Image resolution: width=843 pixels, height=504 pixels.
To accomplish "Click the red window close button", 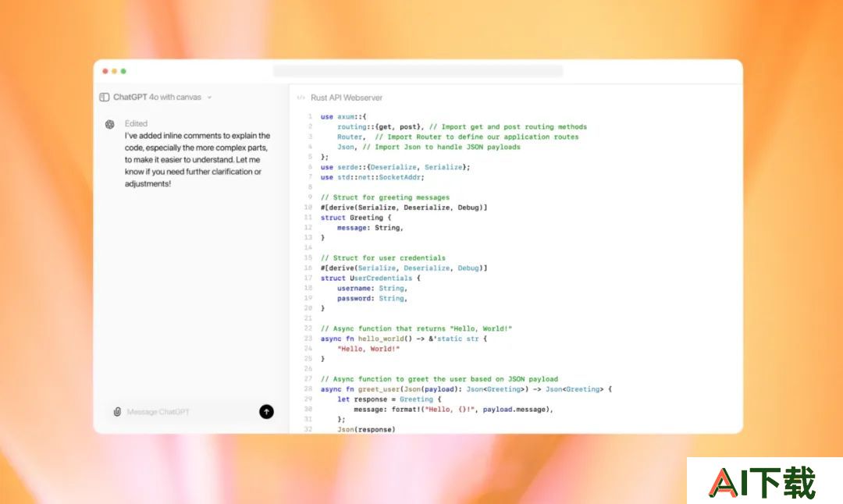I will pos(105,71).
